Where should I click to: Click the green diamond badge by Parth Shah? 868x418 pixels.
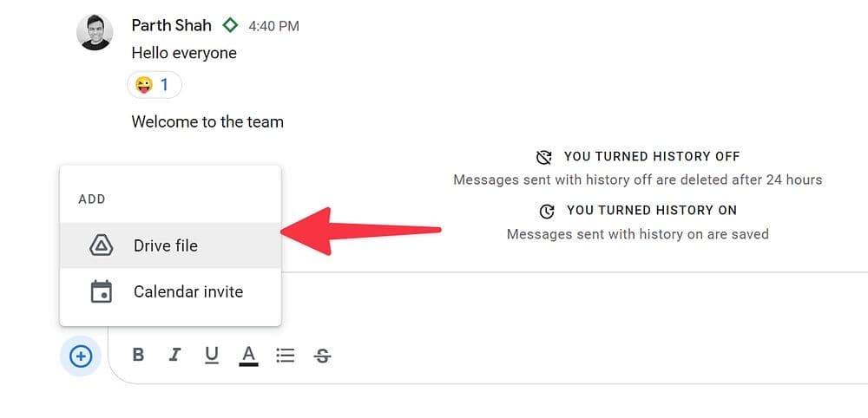coord(230,25)
